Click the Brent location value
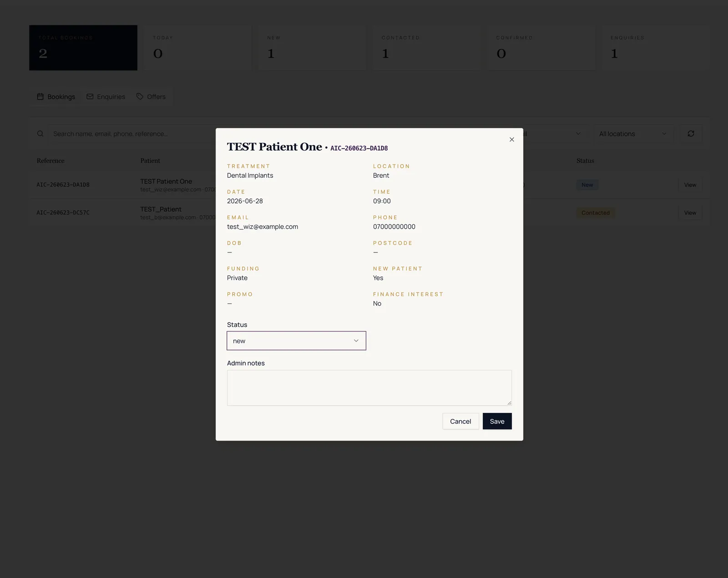Viewport: 728px width, 578px height. click(x=381, y=176)
